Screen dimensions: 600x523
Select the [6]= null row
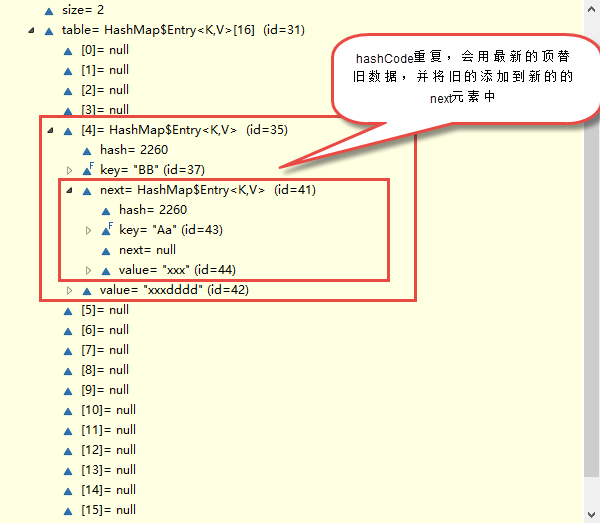[105, 330]
